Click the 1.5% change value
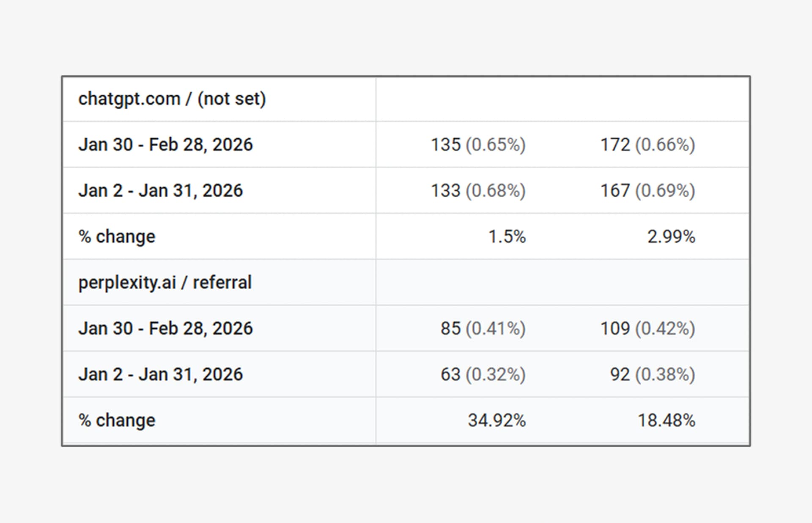The height and width of the screenshot is (523, 812). tap(507, 237)
